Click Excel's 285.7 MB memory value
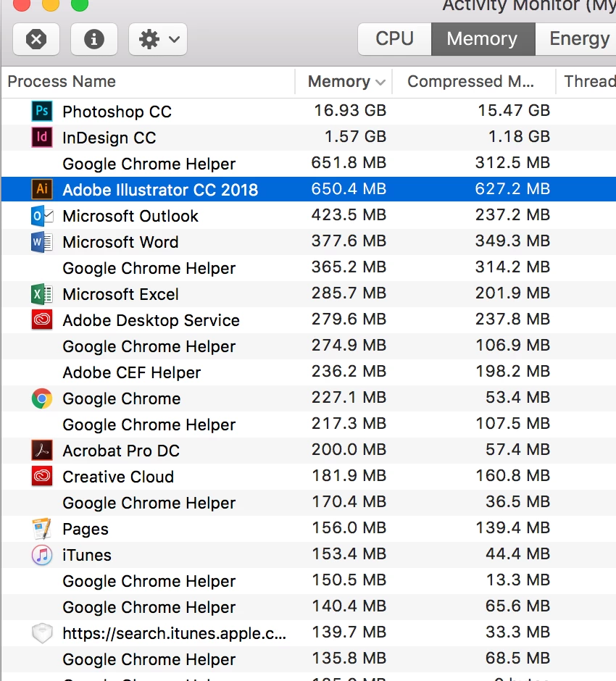 [x=349, y=293]
